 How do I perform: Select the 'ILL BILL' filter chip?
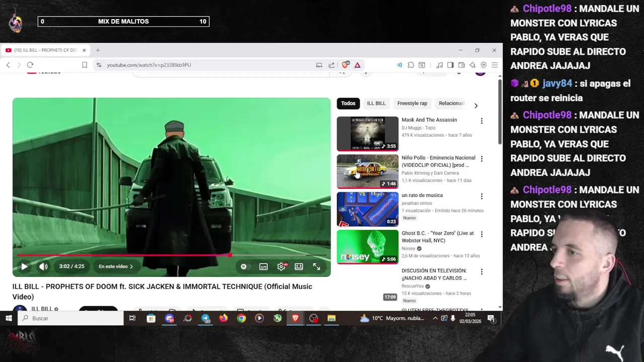[376, 103]
